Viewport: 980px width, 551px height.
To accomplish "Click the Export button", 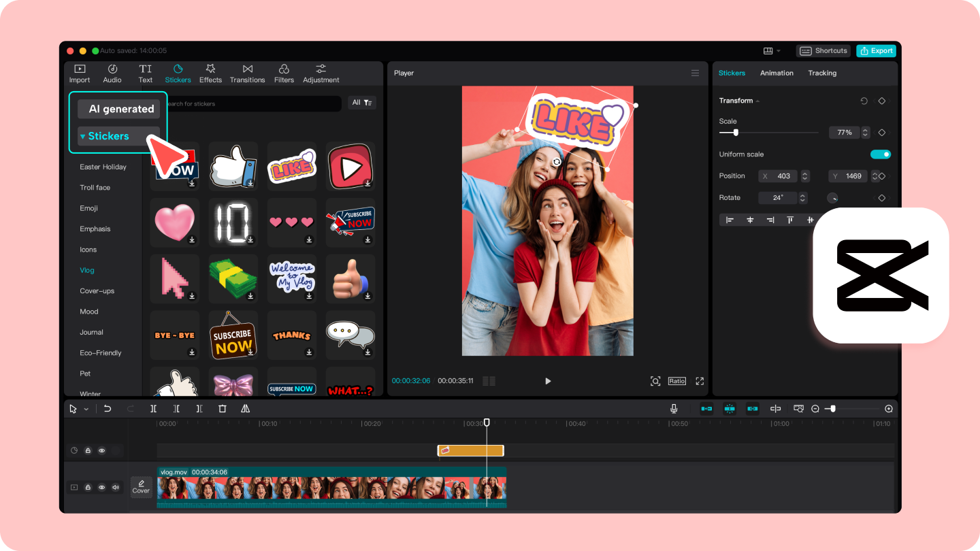I will coord(876,51).
